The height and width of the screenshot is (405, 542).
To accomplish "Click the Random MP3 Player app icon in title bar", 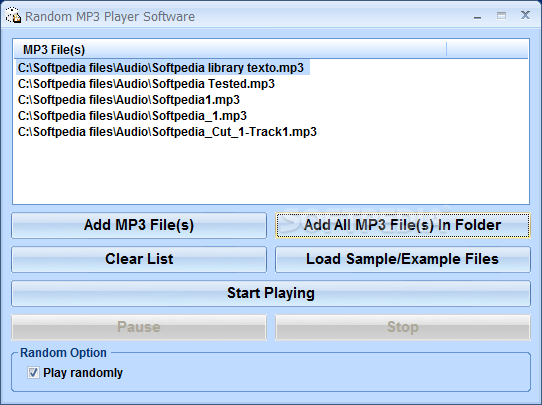I will [13, 16].
